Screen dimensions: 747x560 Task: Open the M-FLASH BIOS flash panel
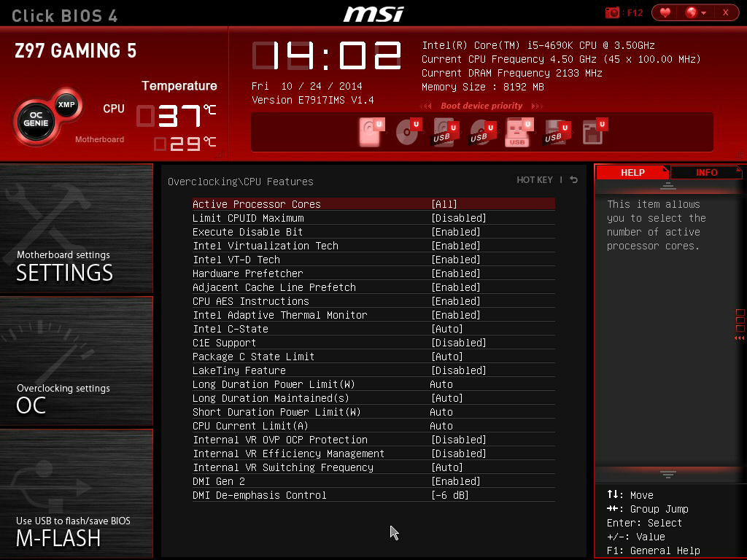point(76,494)
